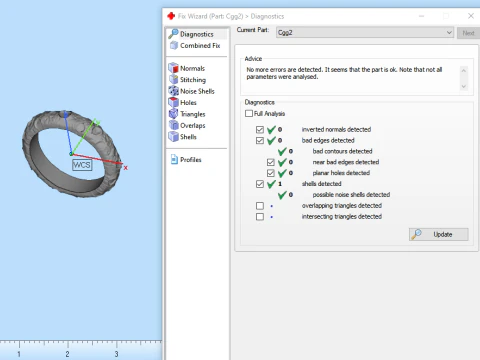The image size is (480, 360).
Task: Go to the Overlaps label in the sidebar
Action: click(193, 125)
